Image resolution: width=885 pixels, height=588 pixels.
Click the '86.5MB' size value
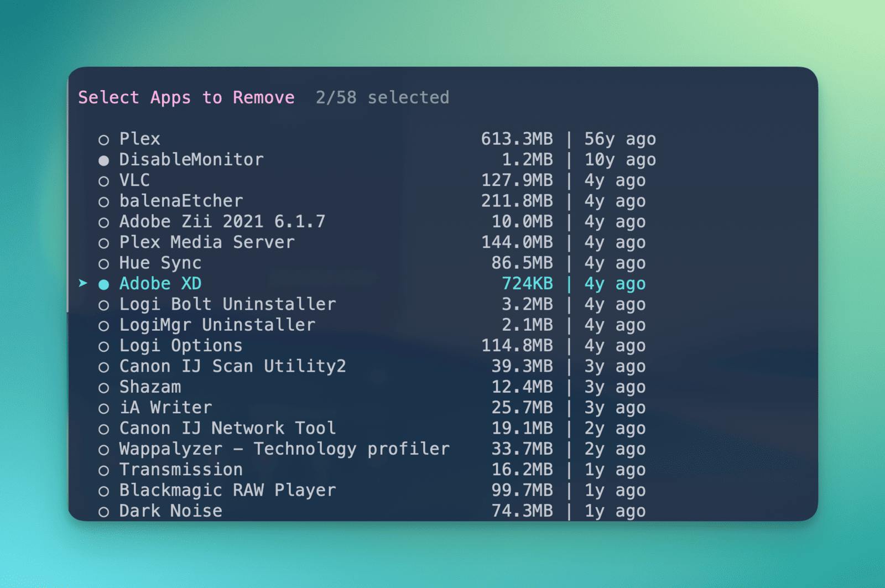pyautogui.click(x=522, y=263)
